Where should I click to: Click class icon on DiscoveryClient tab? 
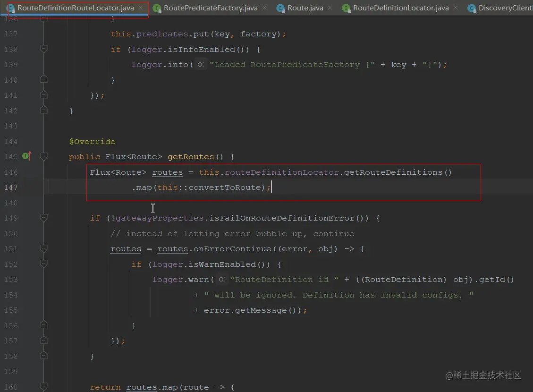pos(472,8)
